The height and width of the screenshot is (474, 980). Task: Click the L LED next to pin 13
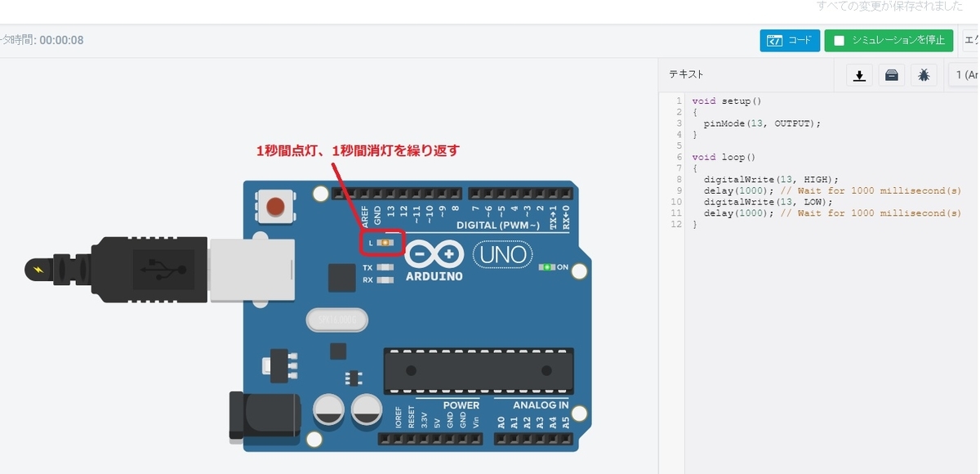pos(385,243)
